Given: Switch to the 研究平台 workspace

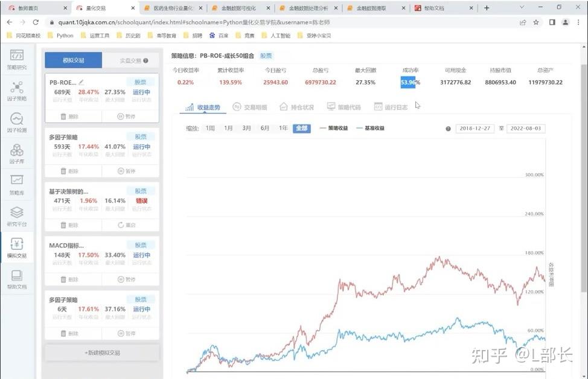Looking at the screenshot, I should point(17,217).
